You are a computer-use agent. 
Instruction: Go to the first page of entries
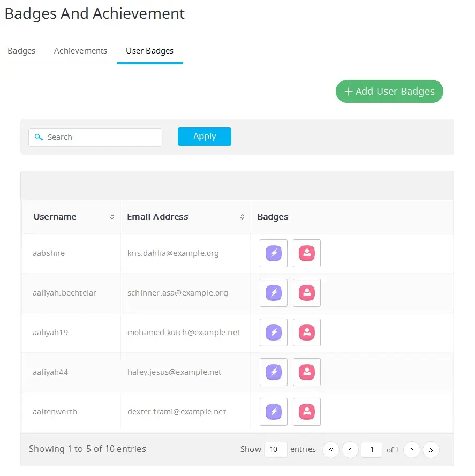pyautogui.click(x=331, y=450)
